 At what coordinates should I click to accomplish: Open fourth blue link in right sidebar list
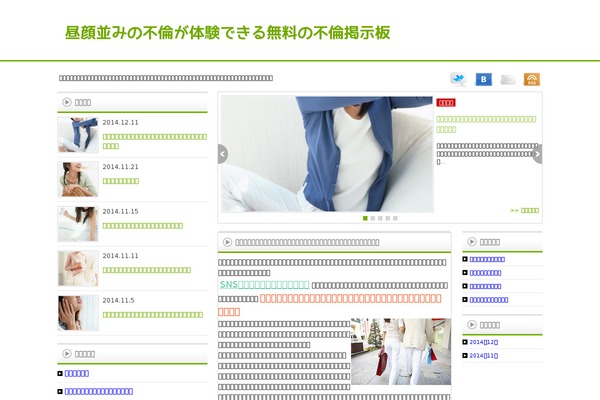coord(489,300)
